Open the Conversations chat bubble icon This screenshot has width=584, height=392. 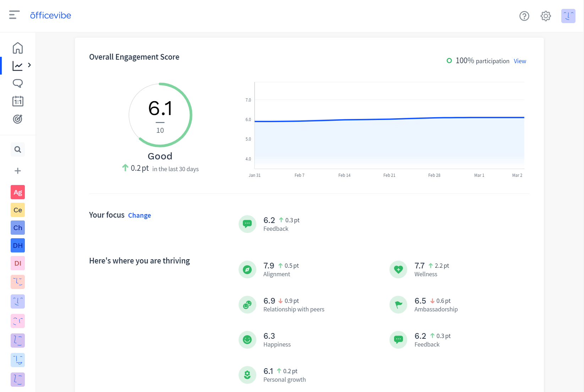tap(17, 83)
